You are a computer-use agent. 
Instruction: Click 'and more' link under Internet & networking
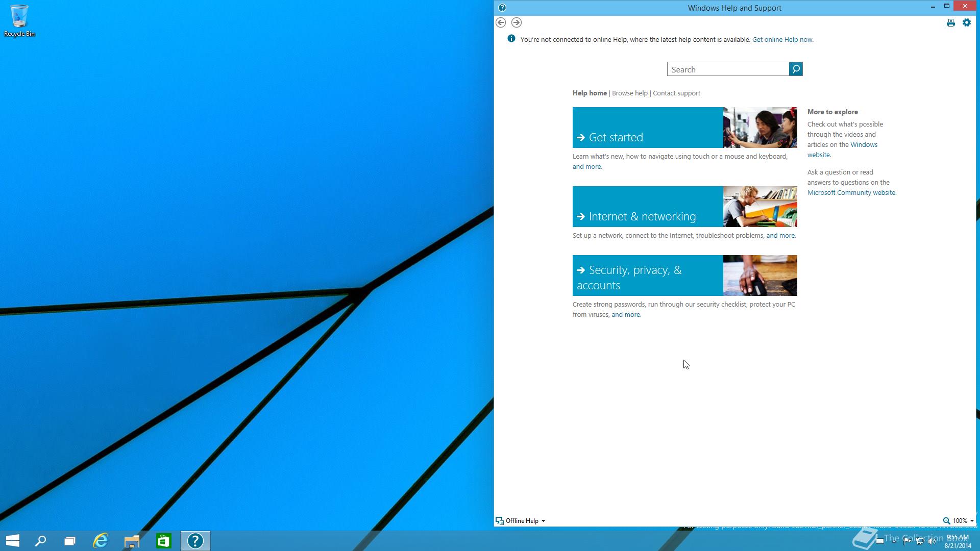(x=780, y=235)
